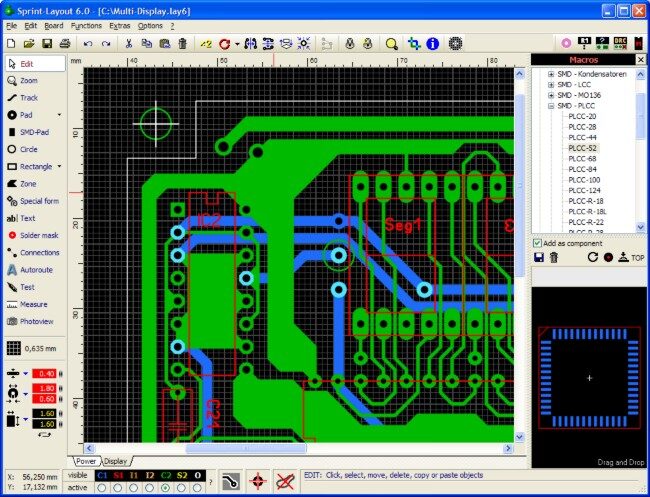Click the magnifier icon in toolbar

click(x=391, y=44)
